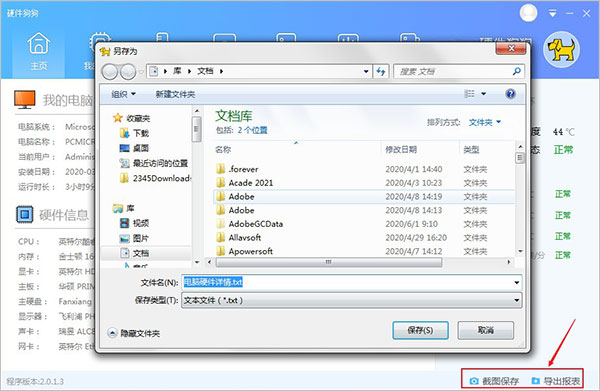Open recent locations dropdown beside nav arrows

click(x=141, y=72)
